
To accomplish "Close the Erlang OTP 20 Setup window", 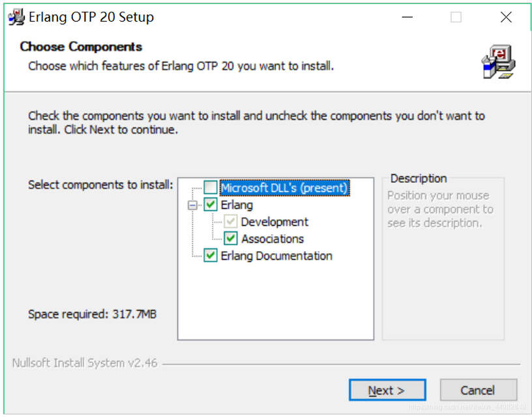I will click(506, 17).
